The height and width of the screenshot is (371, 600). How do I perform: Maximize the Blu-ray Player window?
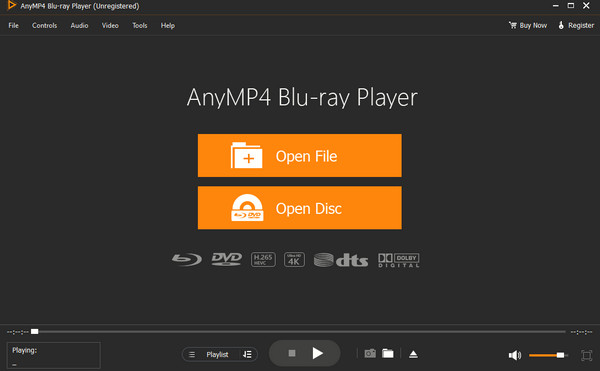point(571,5)
